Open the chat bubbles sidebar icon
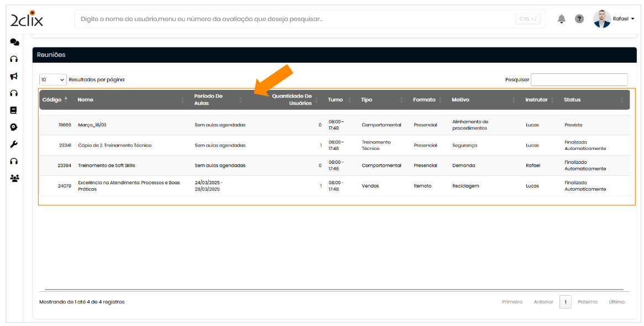The width and height of the screenshot is (644, 326). pyautogui.click(x=14, y=42)
